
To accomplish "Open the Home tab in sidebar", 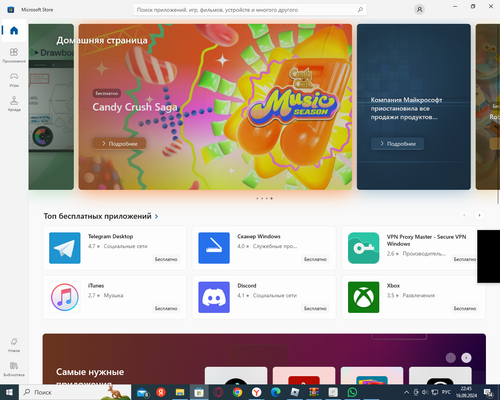I will 14,31.
